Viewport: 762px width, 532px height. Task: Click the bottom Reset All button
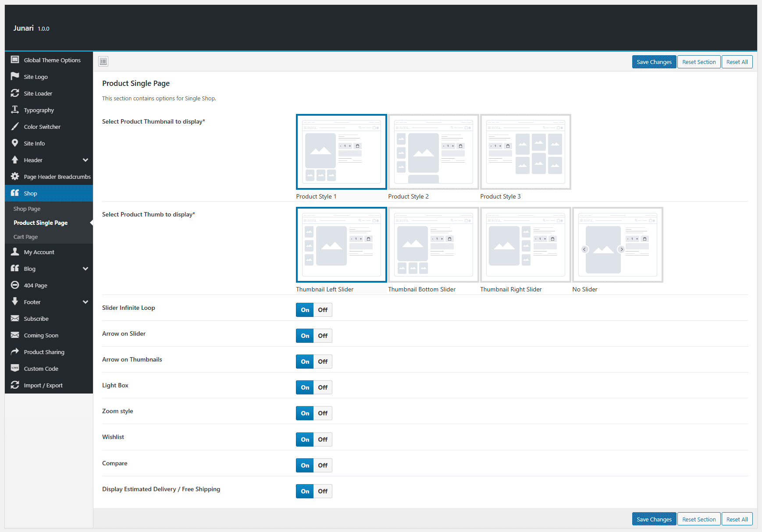tap(737, 519)
